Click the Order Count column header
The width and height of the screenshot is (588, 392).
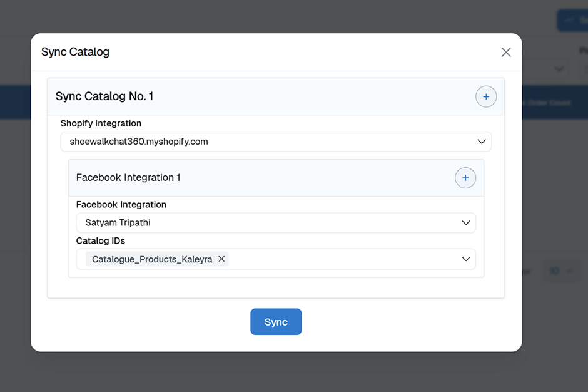click(549, 103)
